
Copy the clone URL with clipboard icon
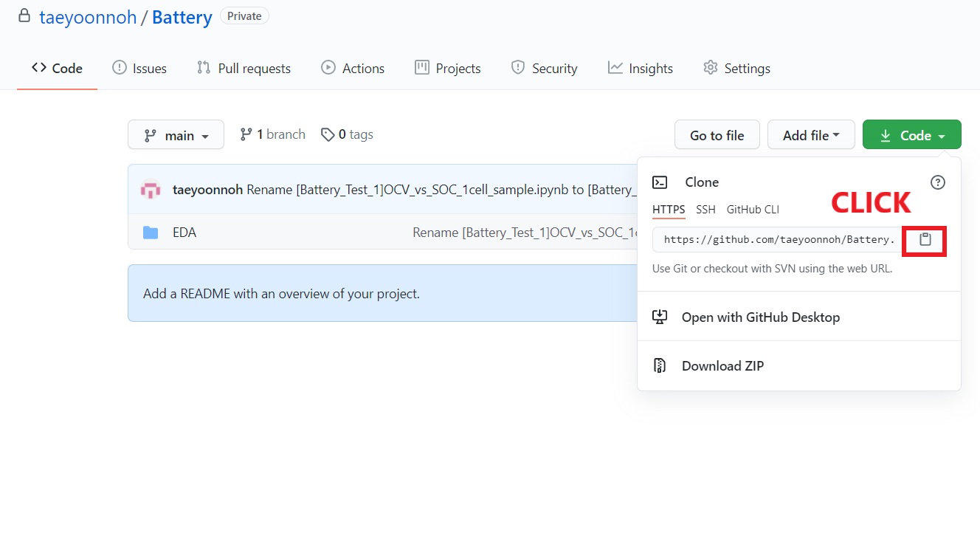[925, 240]
